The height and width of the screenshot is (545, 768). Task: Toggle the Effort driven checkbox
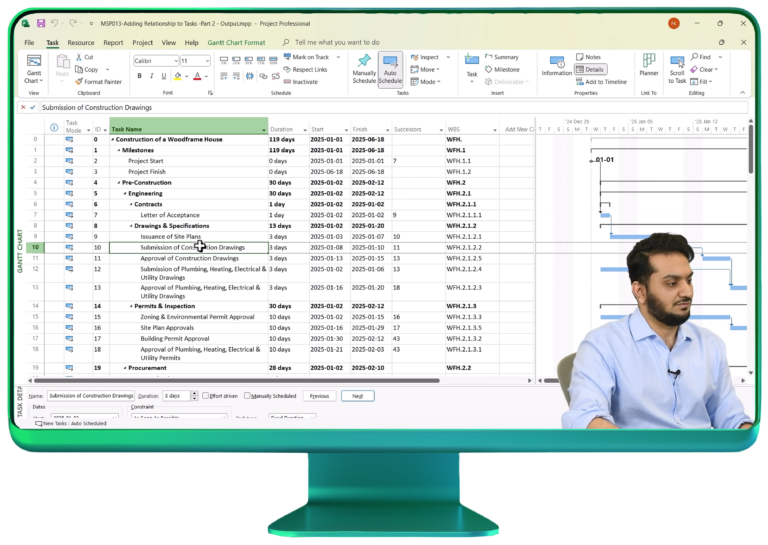(x=206, y=396)
